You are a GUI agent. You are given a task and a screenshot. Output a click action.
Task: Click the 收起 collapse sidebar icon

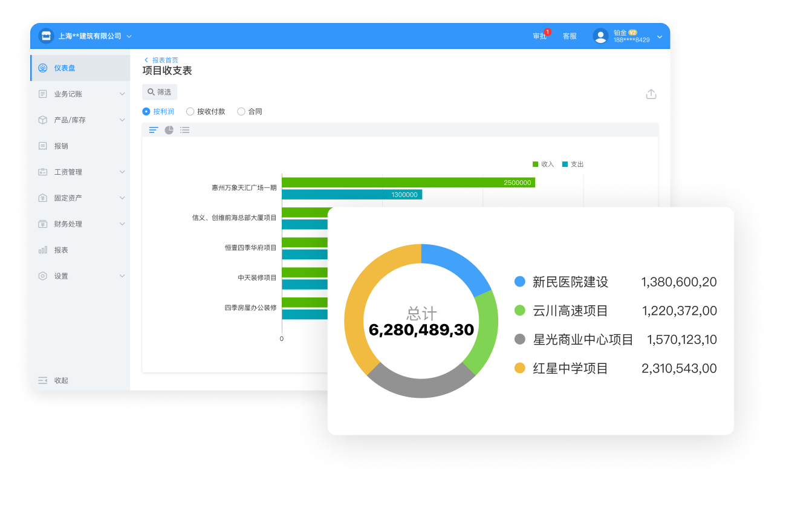point(43,380)
